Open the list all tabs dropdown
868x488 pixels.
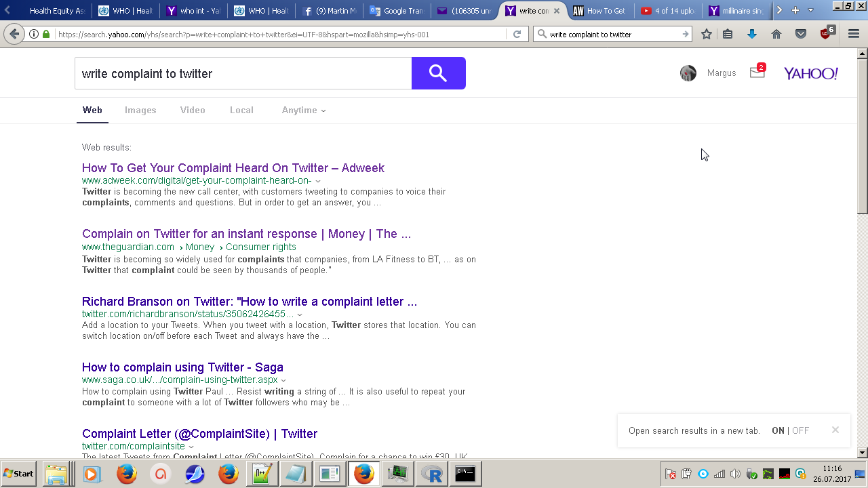pyautogui.click(x=810, y=10)
